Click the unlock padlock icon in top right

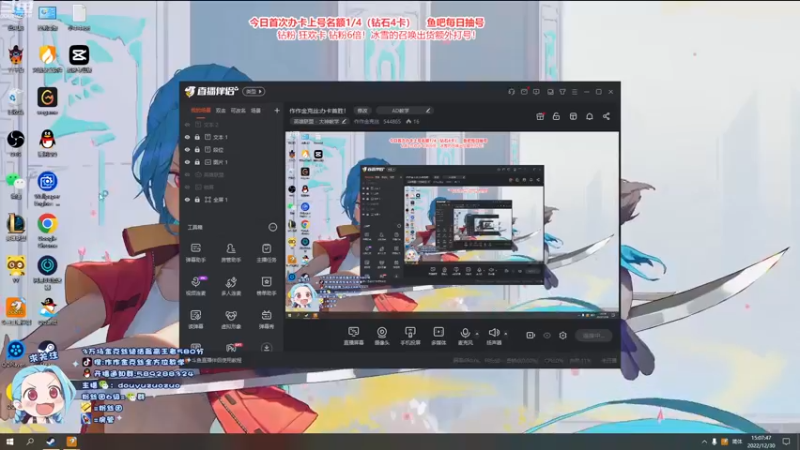556,116
